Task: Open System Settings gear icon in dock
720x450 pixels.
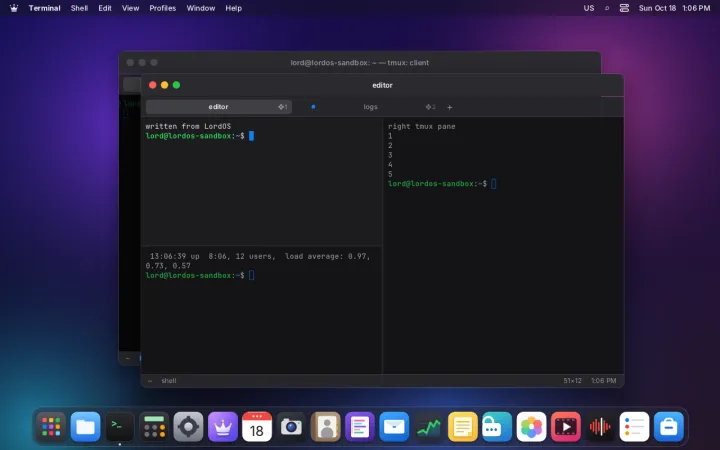Action: 188,427
